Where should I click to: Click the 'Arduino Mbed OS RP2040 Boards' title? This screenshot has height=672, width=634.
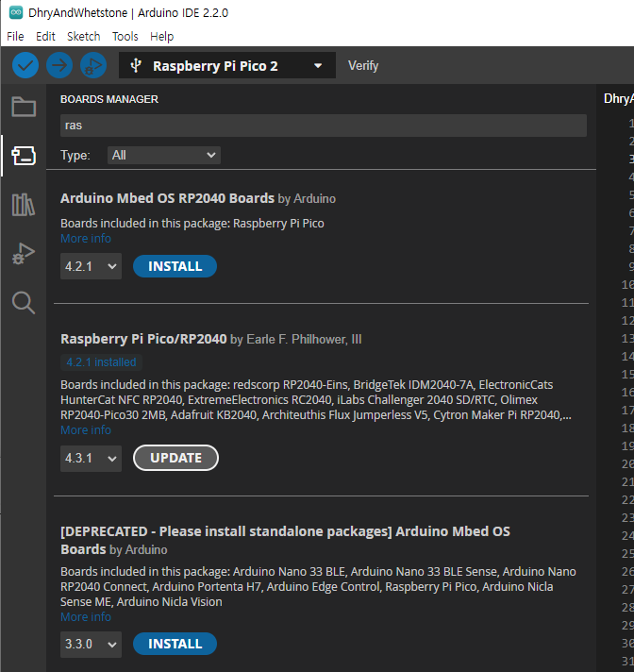tap(167, 198)
